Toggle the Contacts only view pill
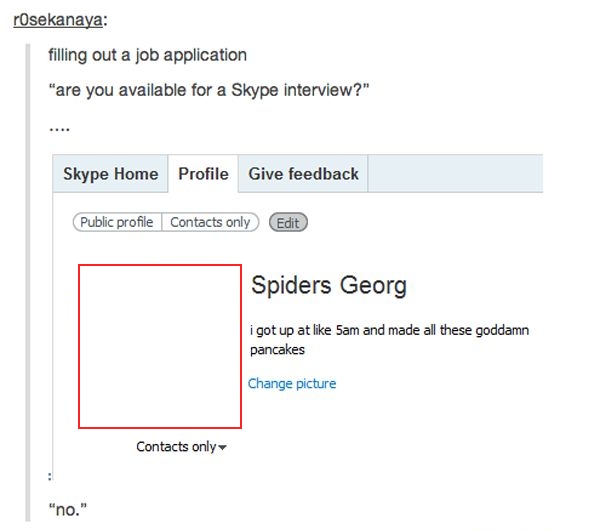 pos(210,222)
